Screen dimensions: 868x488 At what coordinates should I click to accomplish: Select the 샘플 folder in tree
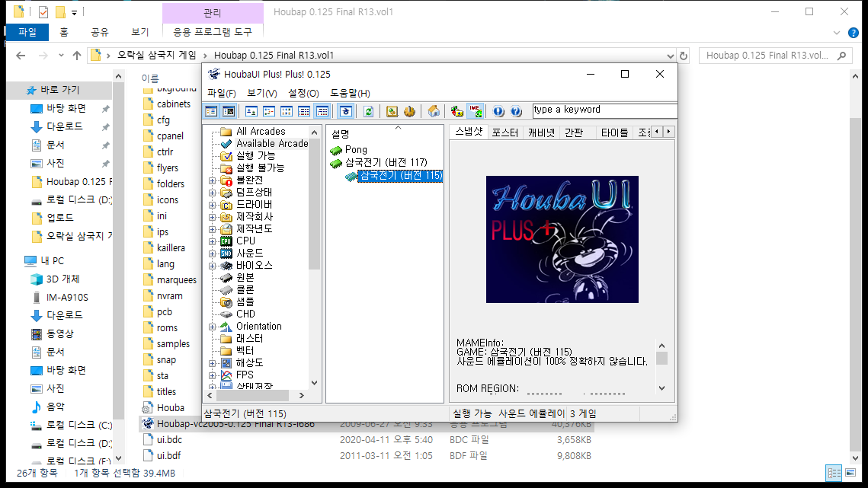click(x=245, y=301)
